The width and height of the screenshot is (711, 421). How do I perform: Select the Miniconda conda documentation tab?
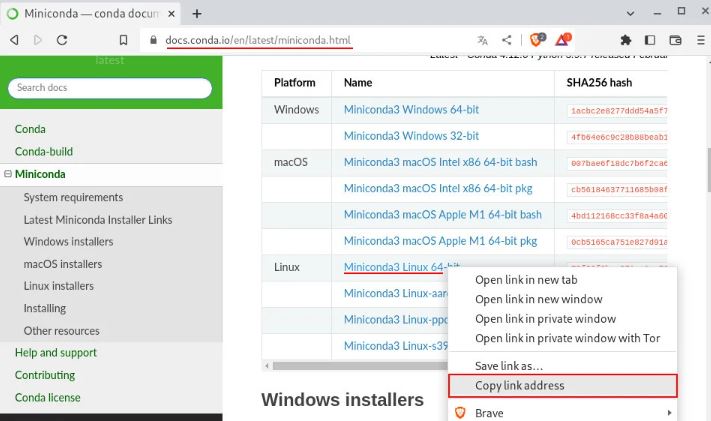[91, 14]
